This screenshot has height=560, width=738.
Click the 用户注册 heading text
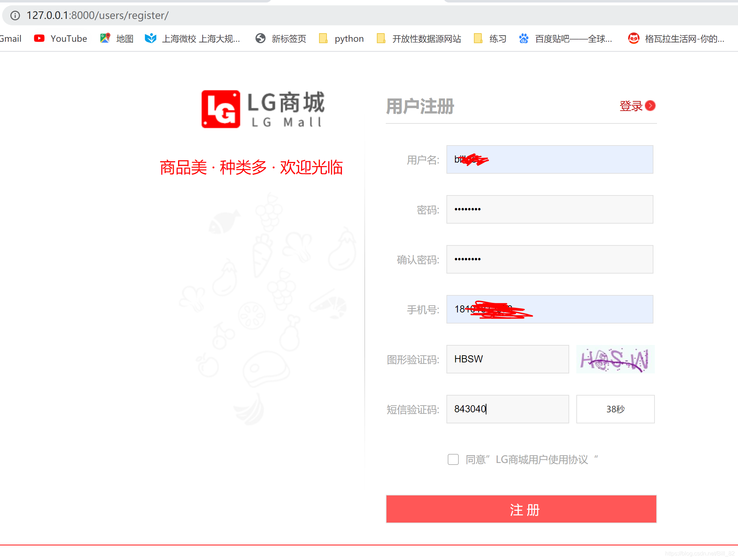point(420,106)
